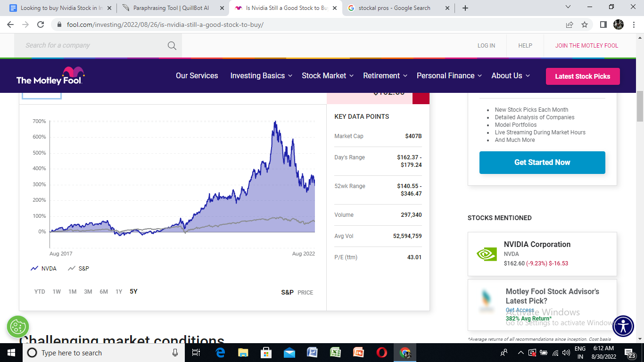Open the notification center icon
The image size is (644, 362).
(x=630, y=353)
